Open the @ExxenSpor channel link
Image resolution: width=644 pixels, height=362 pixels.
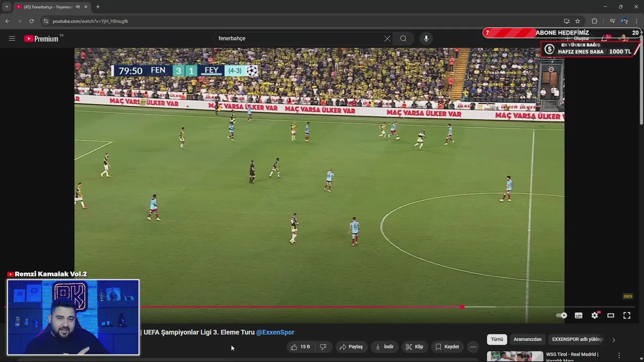pyautogui.click(x=275, y=332)
